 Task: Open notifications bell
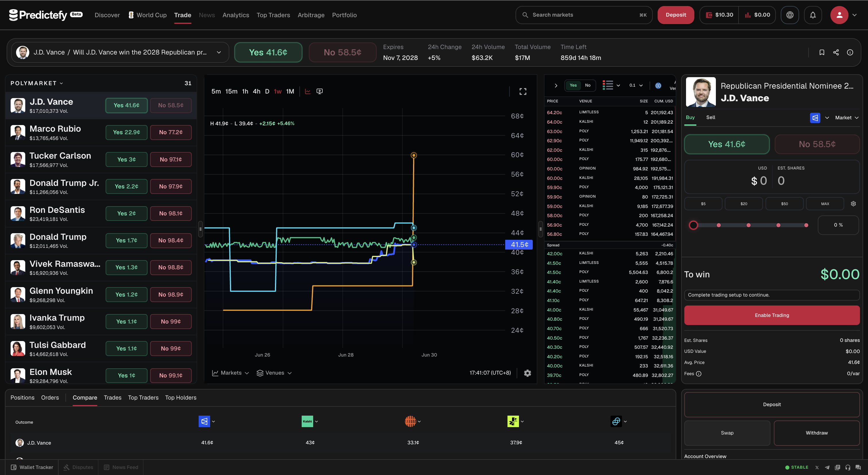click(813, 15)
